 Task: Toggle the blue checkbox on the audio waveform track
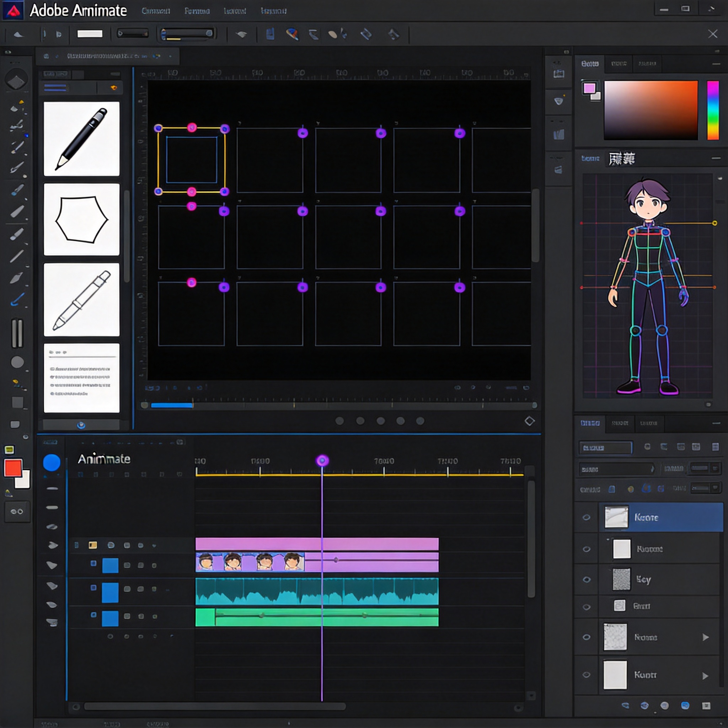(x=93, y=588)
